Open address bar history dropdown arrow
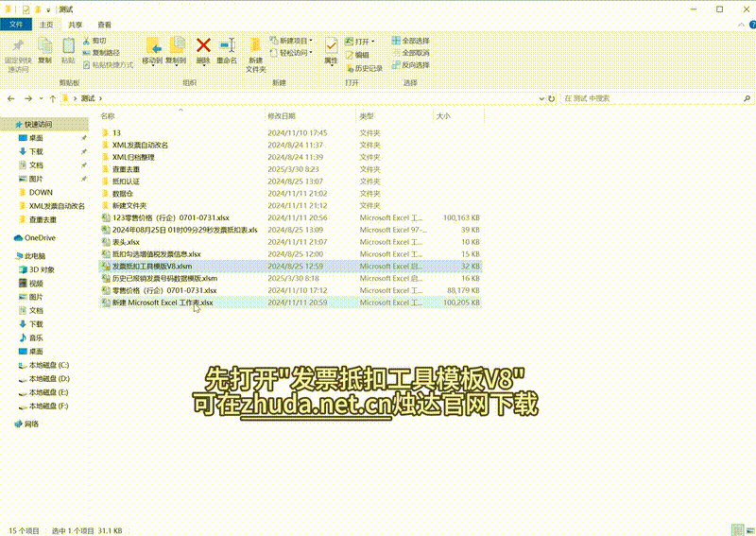 coord(541,98)
